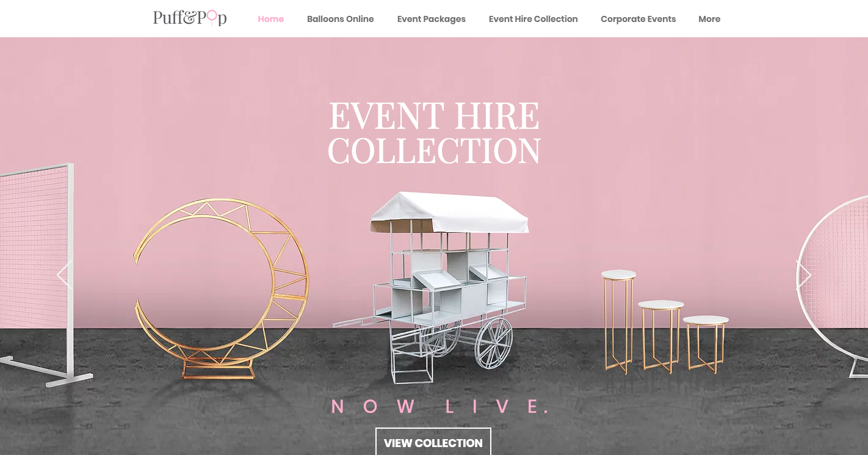Image resolution: width=868 pixels, height=455 pixels.
Task: Advance slideshow with right arrow
Action: pyautogui.click(x=804, y=275)
